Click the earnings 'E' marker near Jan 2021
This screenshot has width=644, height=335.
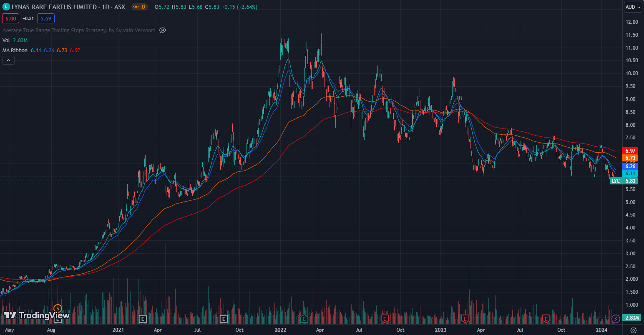pos(143,319)
